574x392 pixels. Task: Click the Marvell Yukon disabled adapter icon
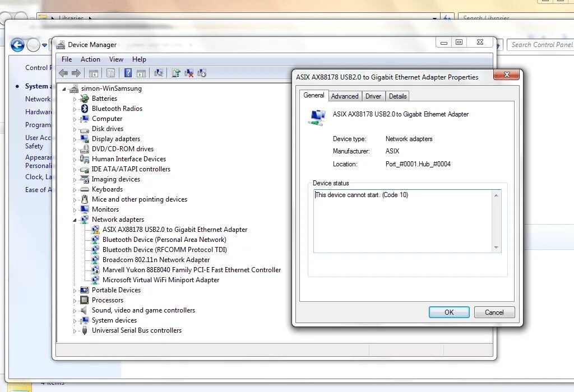pyautogui.click(x=95, y=270)
